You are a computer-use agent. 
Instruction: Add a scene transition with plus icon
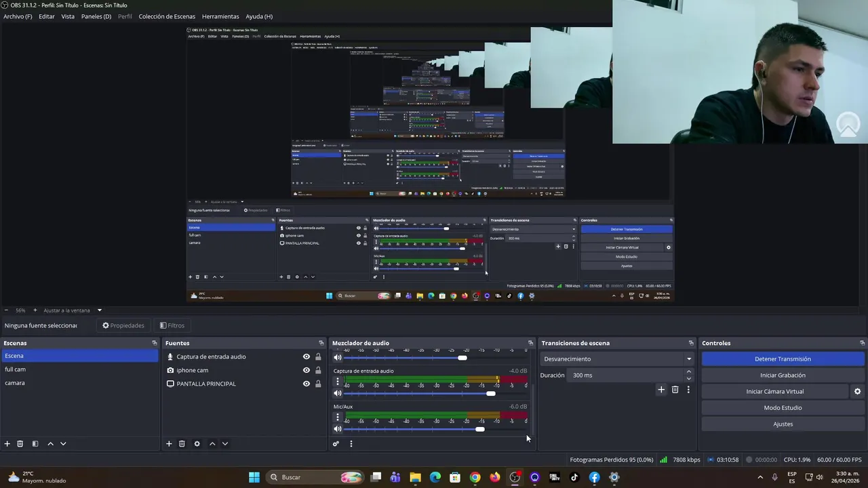(x=661, y=390)
